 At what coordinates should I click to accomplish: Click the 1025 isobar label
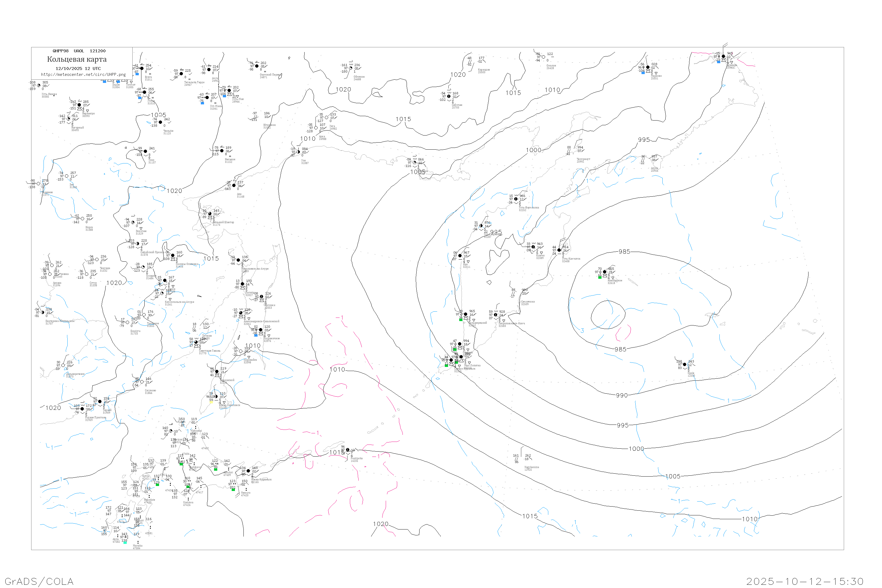(158, 115)
